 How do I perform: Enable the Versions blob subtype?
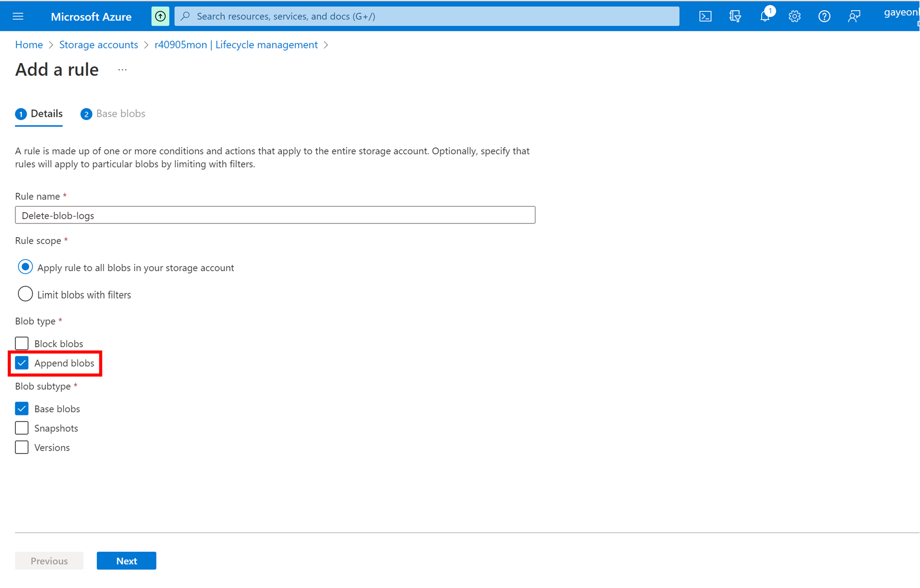point(22,448)
